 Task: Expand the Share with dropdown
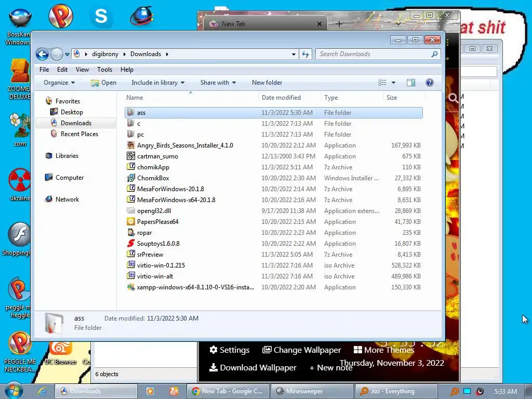[218, 83]
